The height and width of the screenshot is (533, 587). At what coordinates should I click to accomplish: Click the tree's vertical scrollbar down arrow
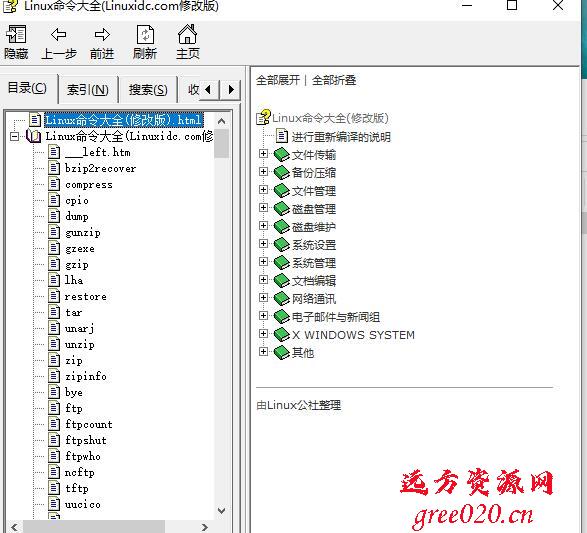coord(221,511)
